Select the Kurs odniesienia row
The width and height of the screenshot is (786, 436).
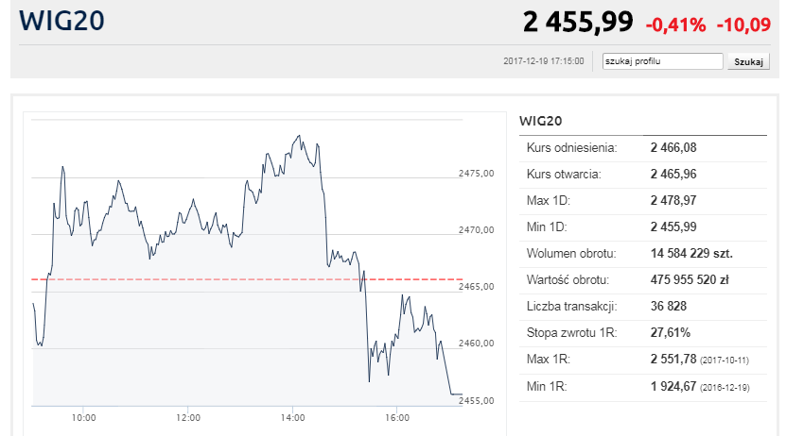[x=642, y=148]
